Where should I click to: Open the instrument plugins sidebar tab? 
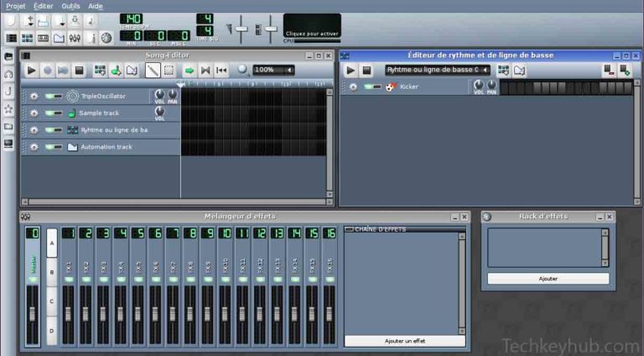point(8,57)
